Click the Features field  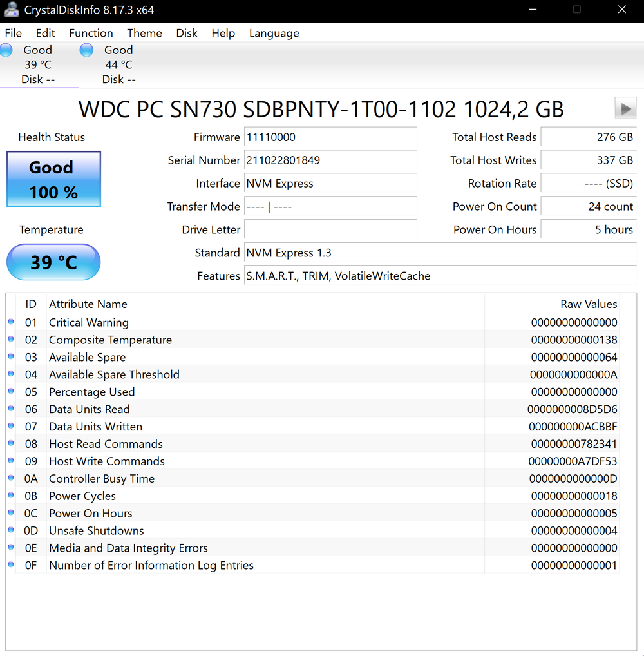coord(440,276)
